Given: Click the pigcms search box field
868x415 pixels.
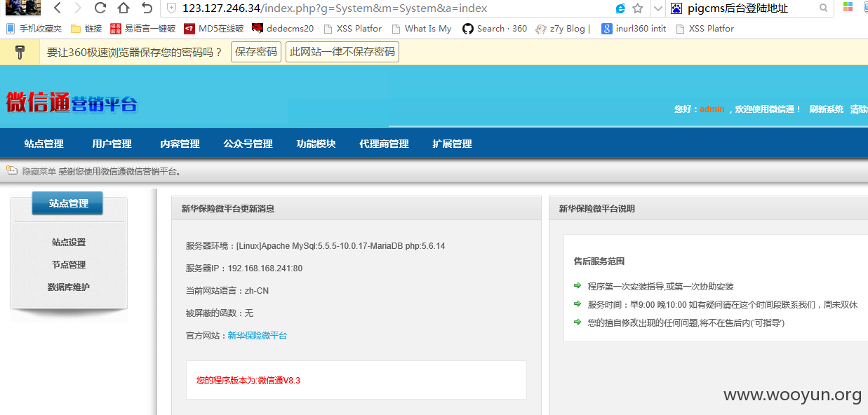Looking at the screenshot, I should pyautogui.click(x=748, y=8).
